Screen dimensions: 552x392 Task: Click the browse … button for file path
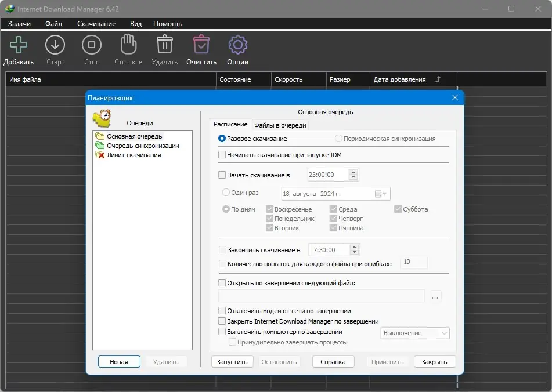click(435, 297)
